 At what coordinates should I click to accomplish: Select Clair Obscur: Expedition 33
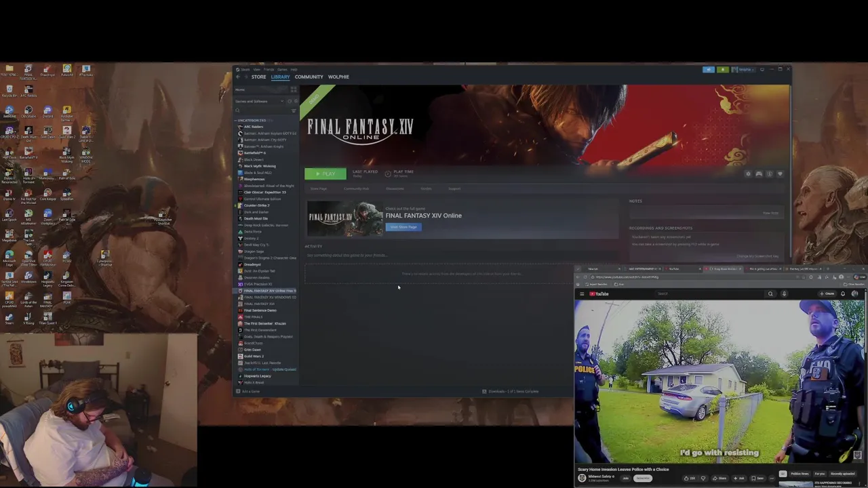click(266, 192)
